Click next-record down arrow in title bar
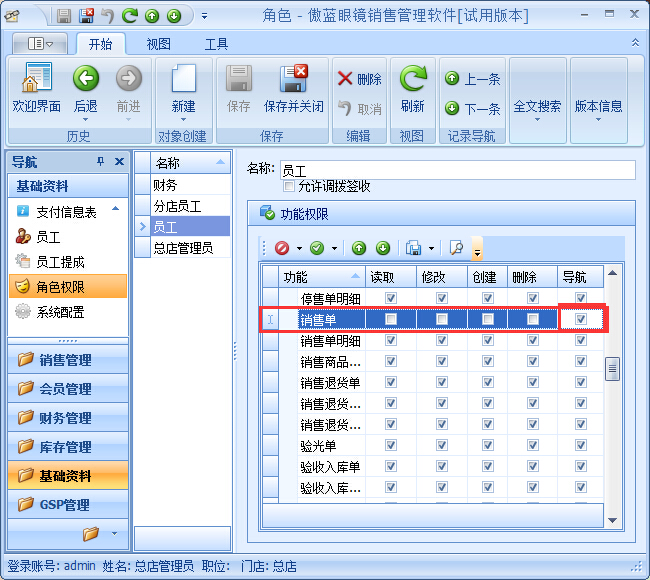 pos(174,16)
